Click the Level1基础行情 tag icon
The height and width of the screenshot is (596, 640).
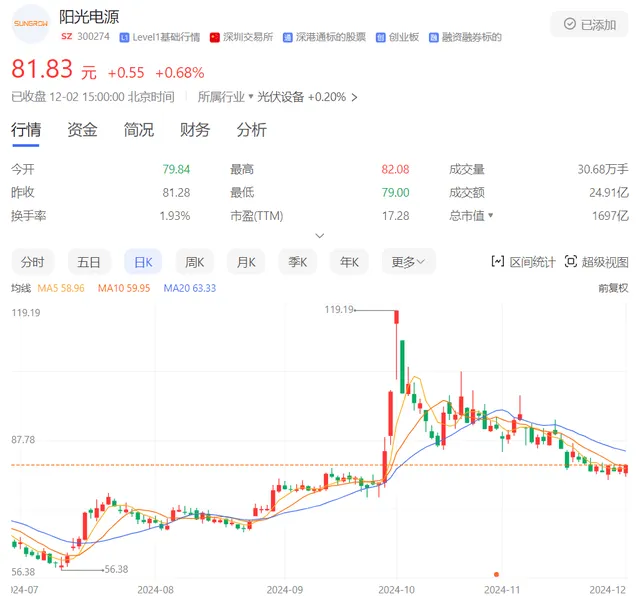pyautogui.click(x=124, y=38)
